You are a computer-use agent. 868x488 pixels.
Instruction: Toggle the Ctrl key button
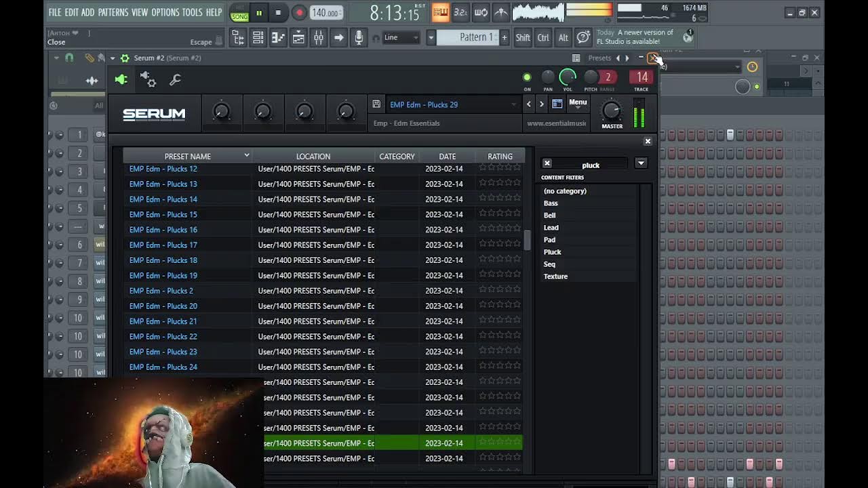[543, 38]
